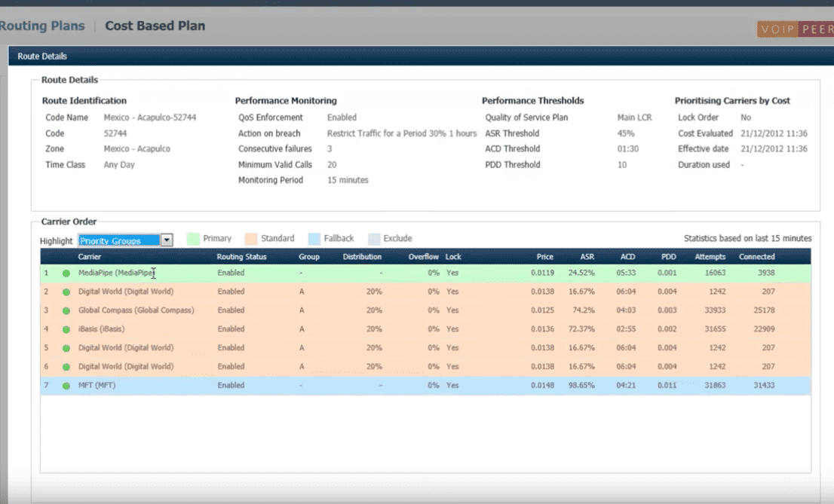Image resolution: width=834 pixels, height=504 pixels.
Task: Click status dot in row 5
Action: click(66, 348)
